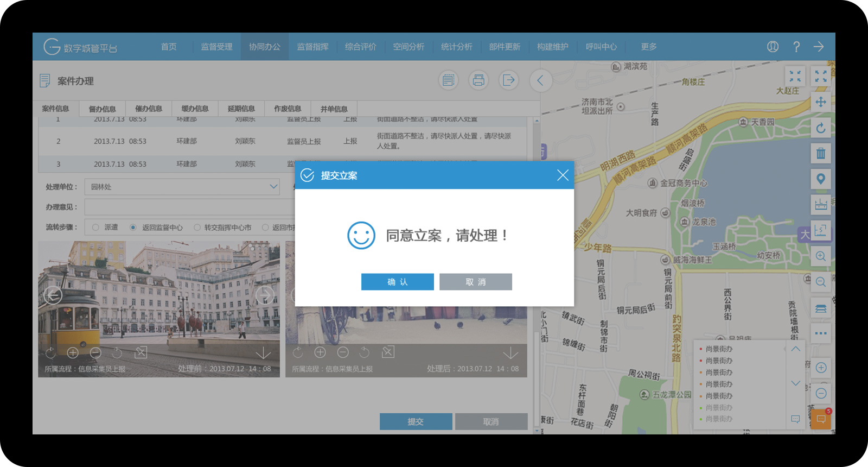Click the circled plus map zoom button
868x467 pixels.
coord(821,368)
